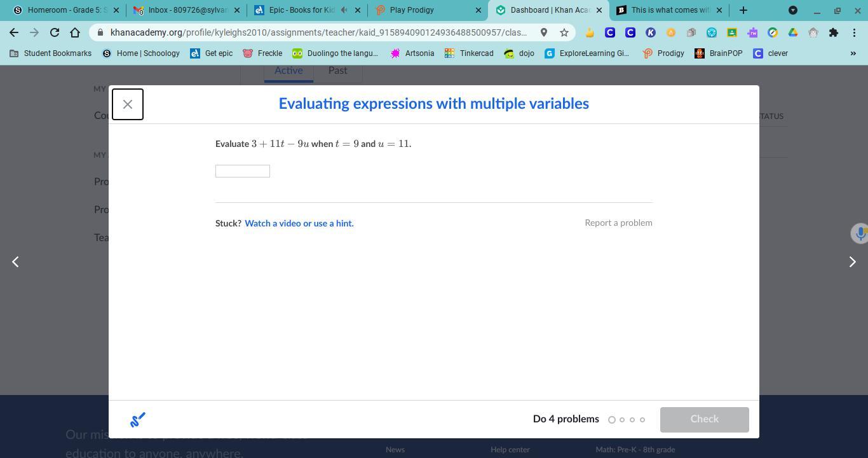The width and height of the screenshot is (868, 458).
Task: Open the Chrome three-dot menu
Action: coord(854,32)
